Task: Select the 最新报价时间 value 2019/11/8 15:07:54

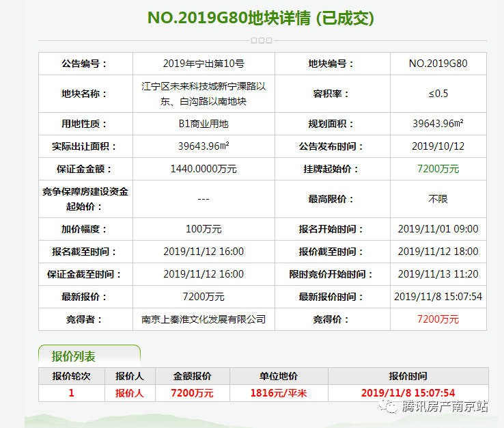Action: (x=438, y=296)
